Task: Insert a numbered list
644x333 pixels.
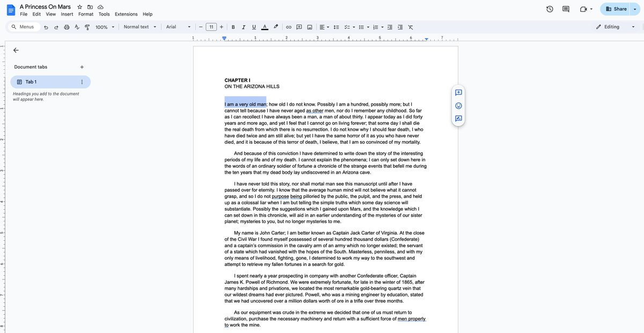Action: [376, 27]
